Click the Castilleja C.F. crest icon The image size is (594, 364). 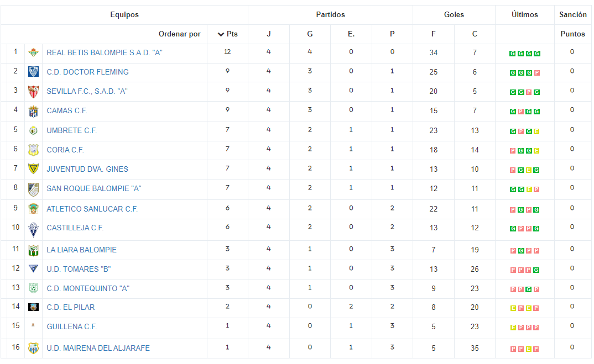(x=33, y=229)
